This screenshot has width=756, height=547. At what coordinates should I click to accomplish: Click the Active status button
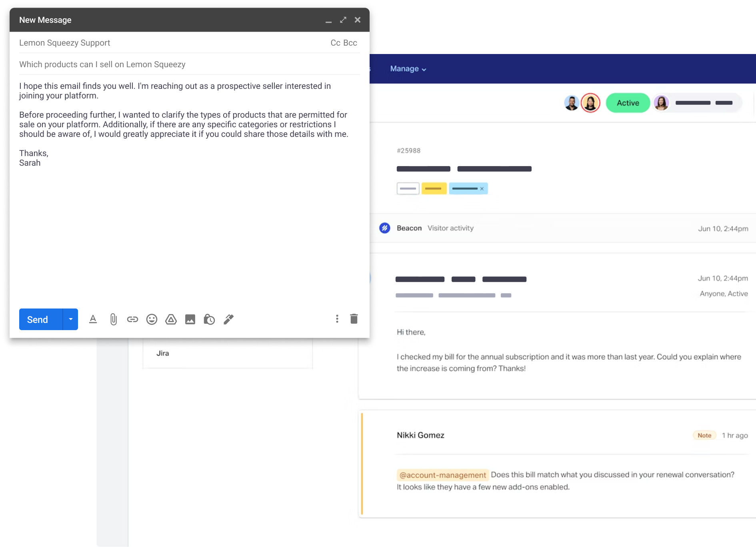click(628, 103)
